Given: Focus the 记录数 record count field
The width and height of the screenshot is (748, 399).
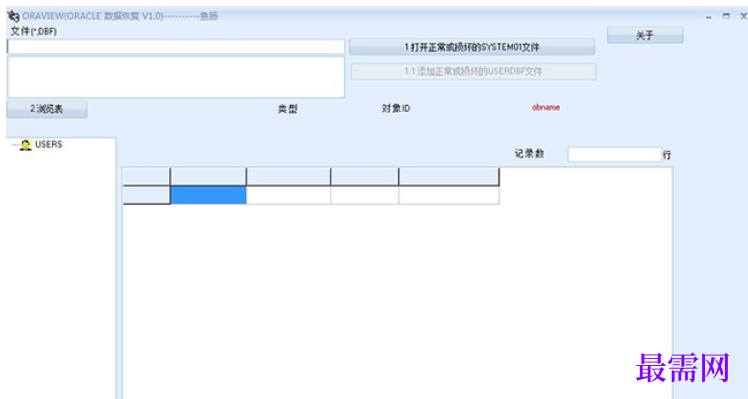Looking at the screenshot, I should [x=614, y=154].
